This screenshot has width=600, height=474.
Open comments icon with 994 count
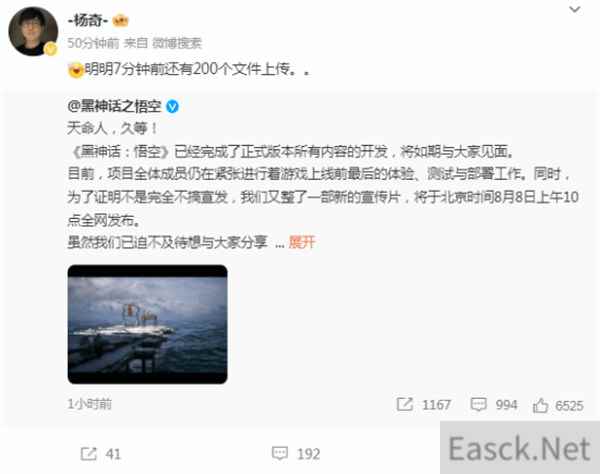pos(494,404)
